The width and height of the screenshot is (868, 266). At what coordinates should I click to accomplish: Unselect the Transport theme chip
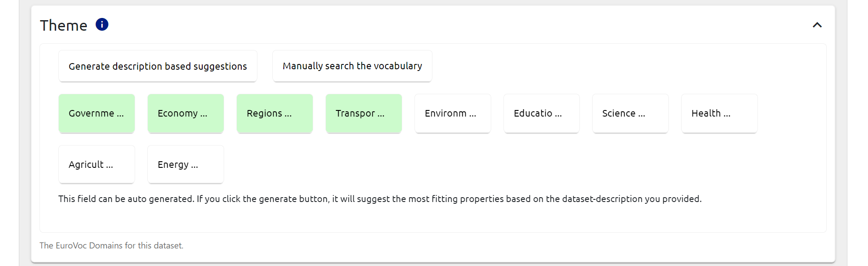364,113
